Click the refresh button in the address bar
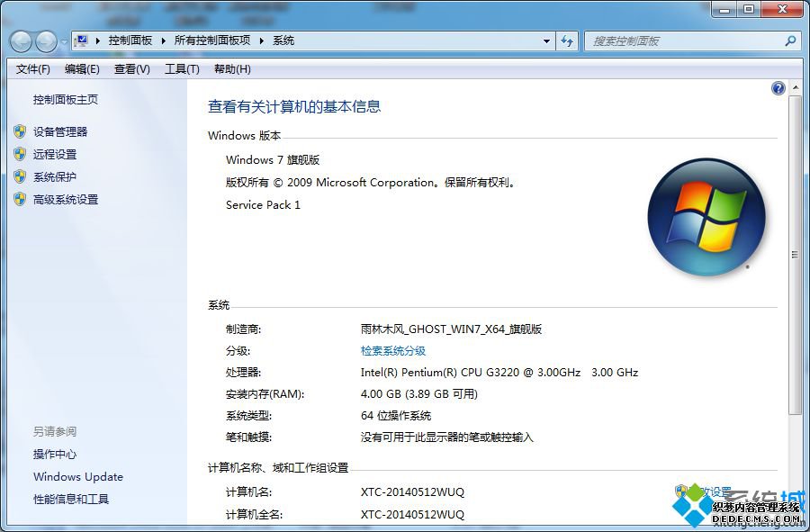Viewport: 810px width, 532px height. click(567, 41)
